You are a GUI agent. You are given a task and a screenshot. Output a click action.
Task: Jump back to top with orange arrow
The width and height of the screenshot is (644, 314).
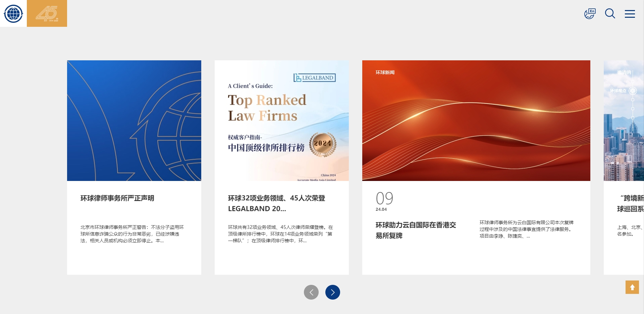pos(632,287)
